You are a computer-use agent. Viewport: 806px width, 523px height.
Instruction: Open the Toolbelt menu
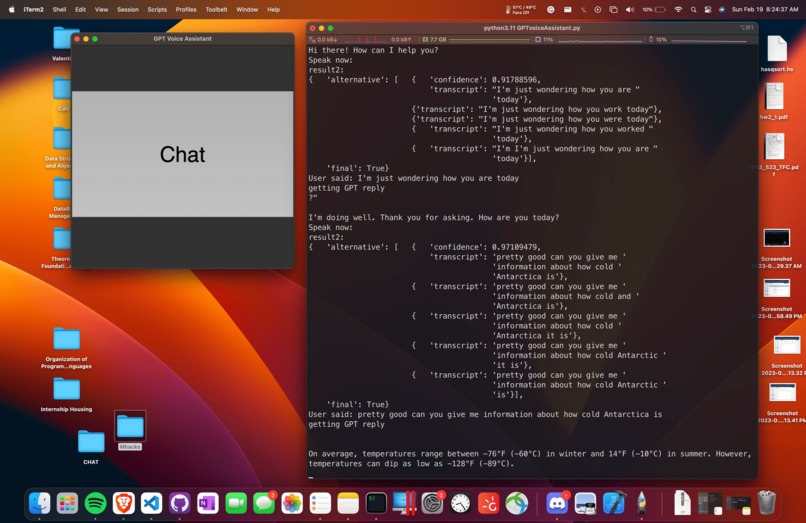tap(216, 9)
